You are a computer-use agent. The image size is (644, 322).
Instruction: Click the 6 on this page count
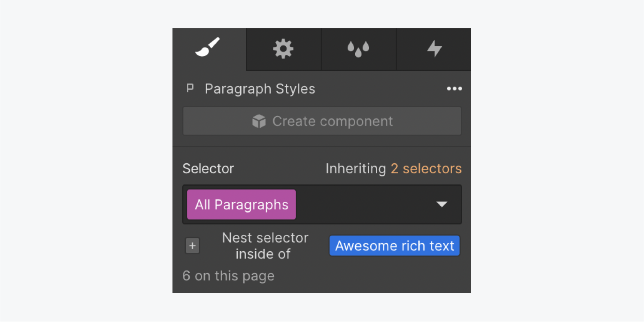point(228,276)
